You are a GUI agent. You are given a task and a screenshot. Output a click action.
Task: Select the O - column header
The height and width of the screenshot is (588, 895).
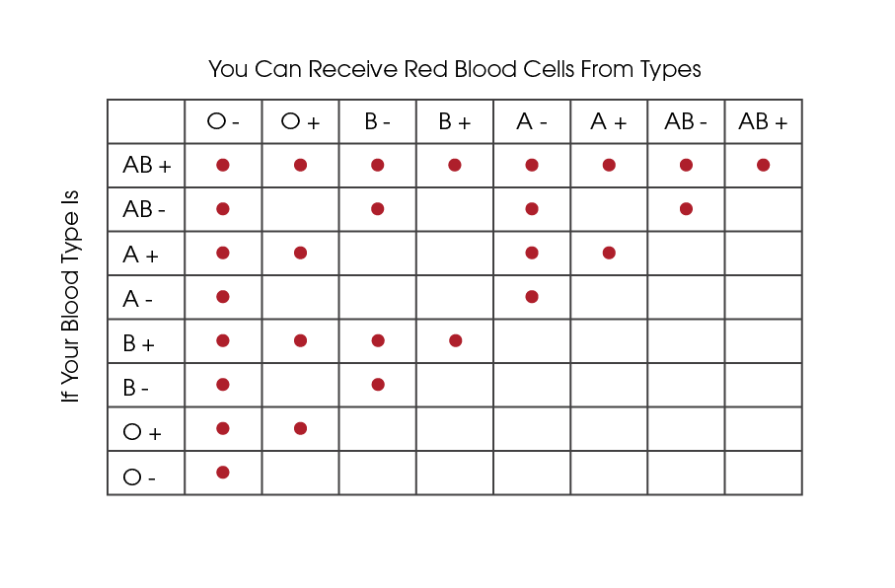tap(223, 121)
